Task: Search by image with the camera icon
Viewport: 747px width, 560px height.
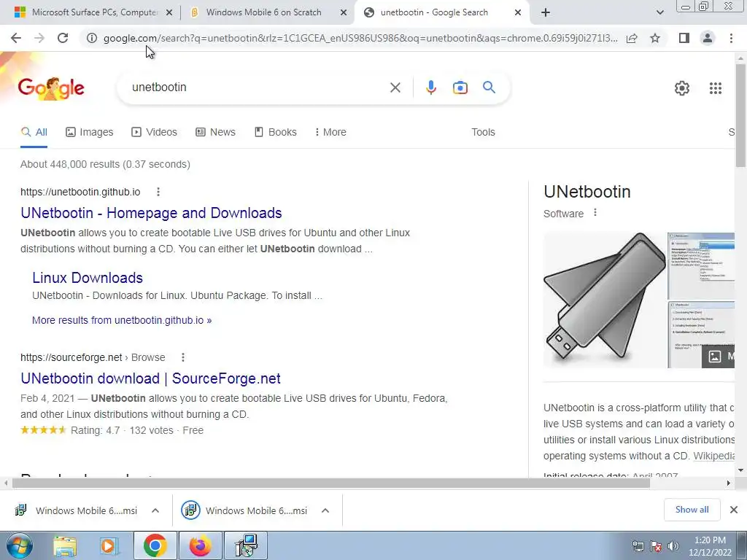Action: (x=460, y=87)
